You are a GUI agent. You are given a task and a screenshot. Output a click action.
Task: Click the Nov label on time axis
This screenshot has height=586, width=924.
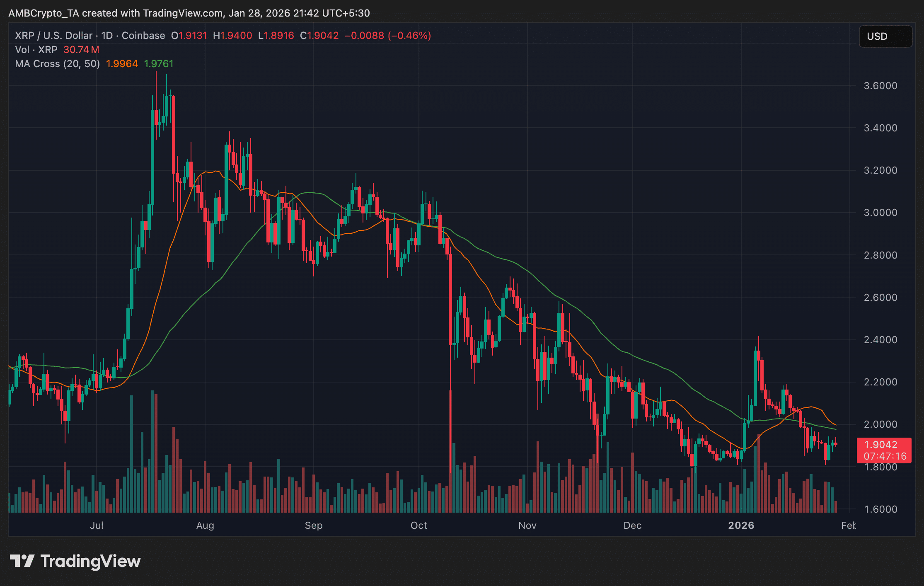point(527,525)
